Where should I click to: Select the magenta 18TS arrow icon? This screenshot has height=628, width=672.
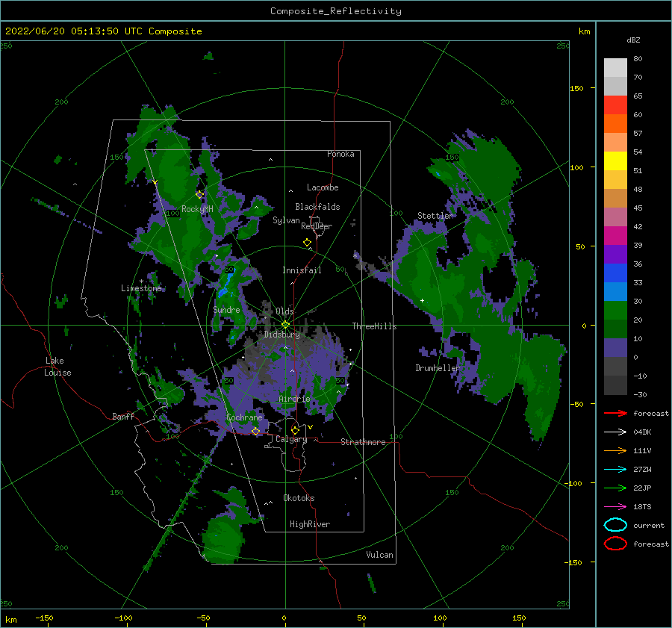[x=615, y=507]
